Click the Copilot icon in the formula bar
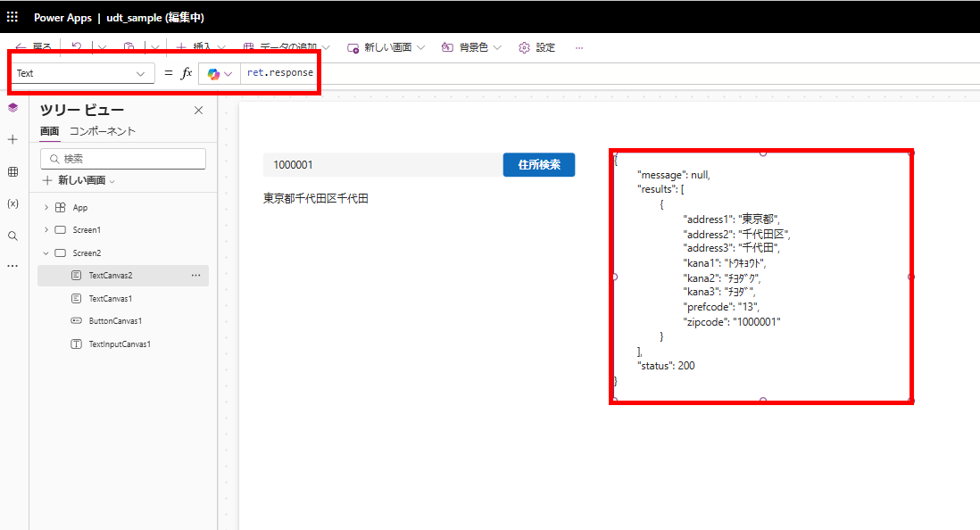980x530 pixels. point(214,72)
